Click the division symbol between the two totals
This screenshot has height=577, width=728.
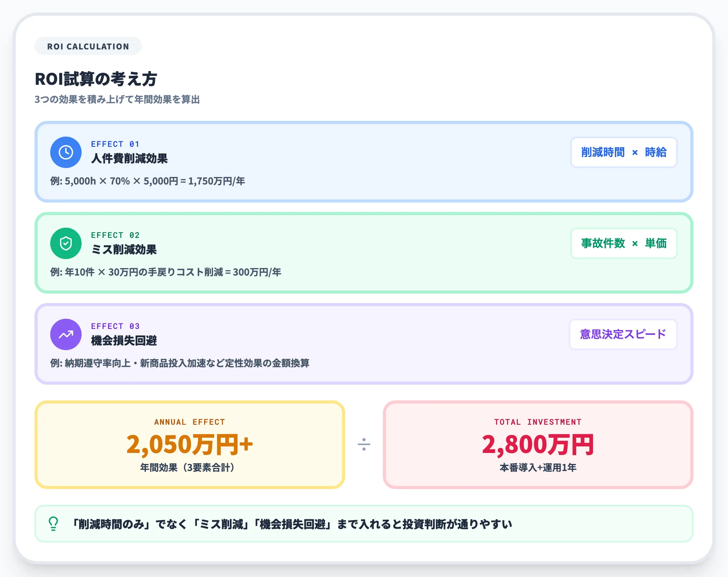click(364, 445)
